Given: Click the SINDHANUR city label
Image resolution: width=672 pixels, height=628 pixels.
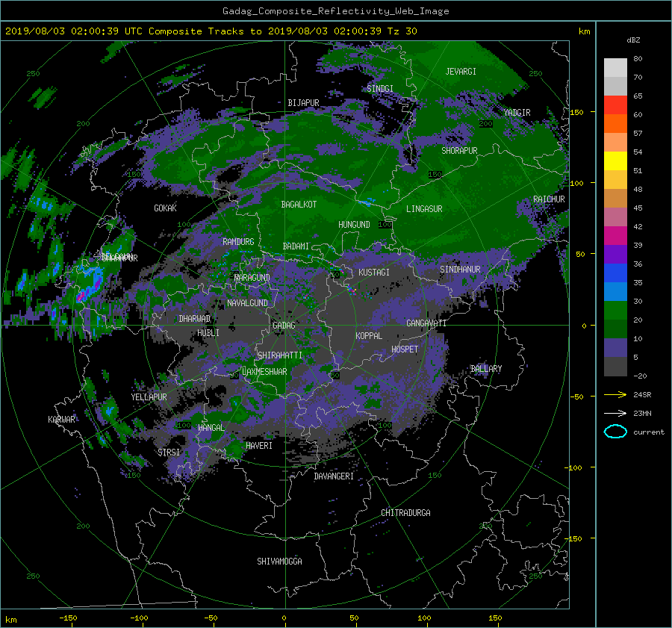Looking at the screenshot, I should click(x=460, y=270).
